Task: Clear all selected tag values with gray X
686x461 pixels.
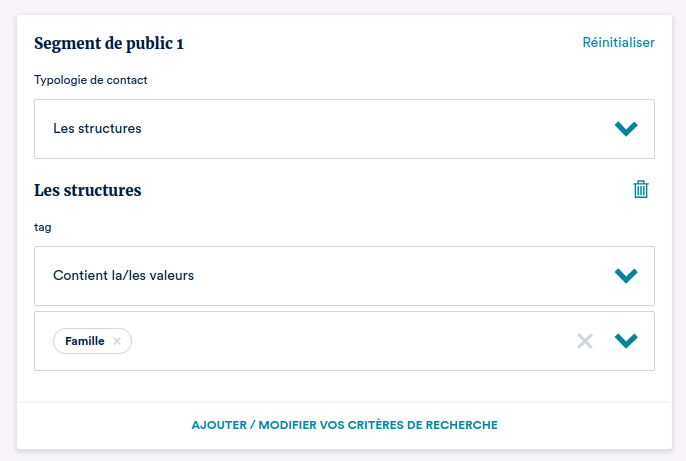Action: point(585,341)
